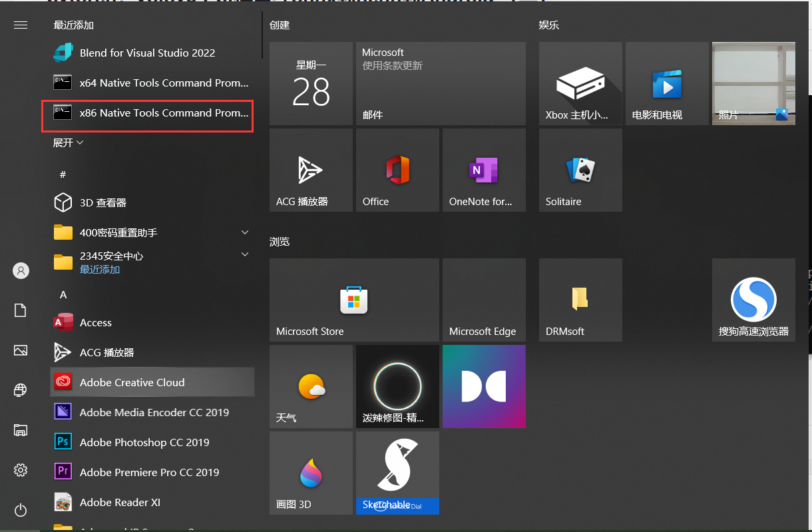The image size is (812, 532).
Task: Open the Documents icon in the sidebar
Action: [21, 310]
